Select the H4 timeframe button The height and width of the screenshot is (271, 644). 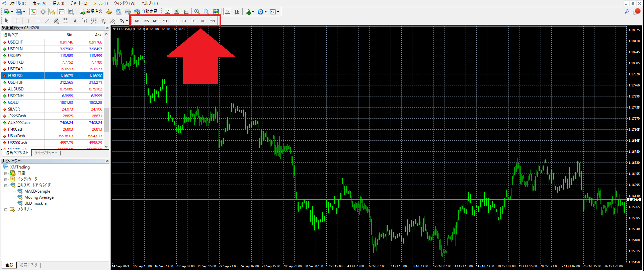(184, 21)
